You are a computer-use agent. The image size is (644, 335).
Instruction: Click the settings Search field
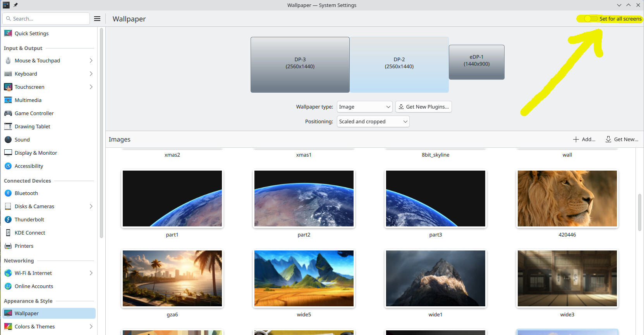click(46, 19)
